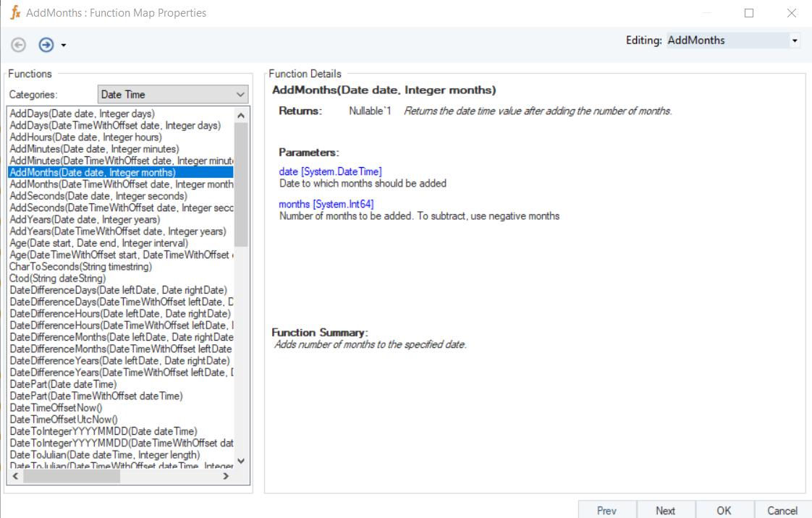This screenshot has height=518, width=812.
Task: Click the months [System.Int64] parameter link
Action: click(326, 204)
